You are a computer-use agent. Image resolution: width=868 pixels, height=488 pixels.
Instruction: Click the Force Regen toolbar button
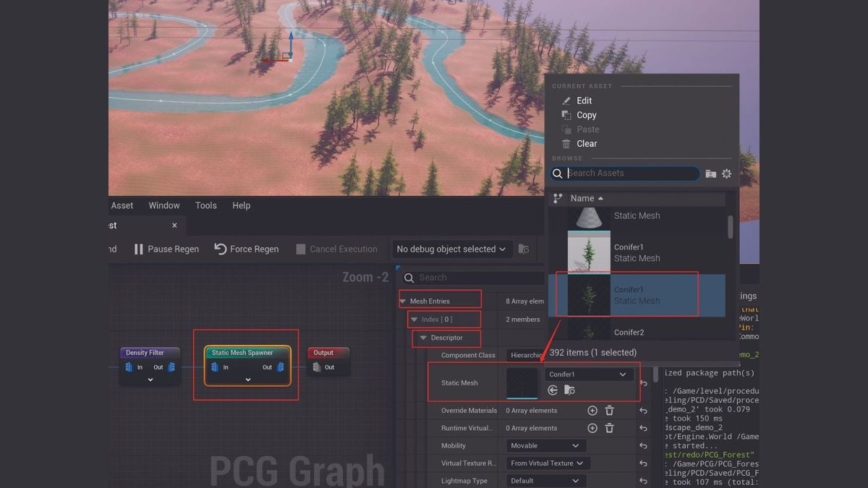tap(247, 249)
